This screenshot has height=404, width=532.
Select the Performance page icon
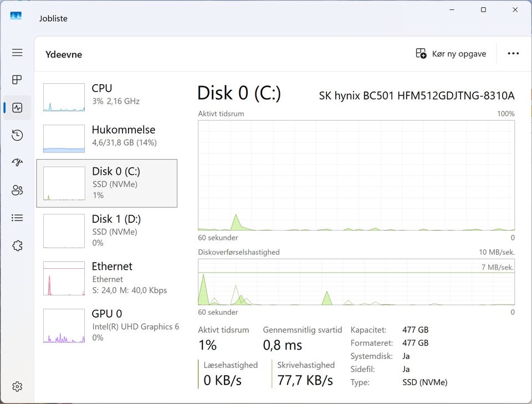point(17,108)
